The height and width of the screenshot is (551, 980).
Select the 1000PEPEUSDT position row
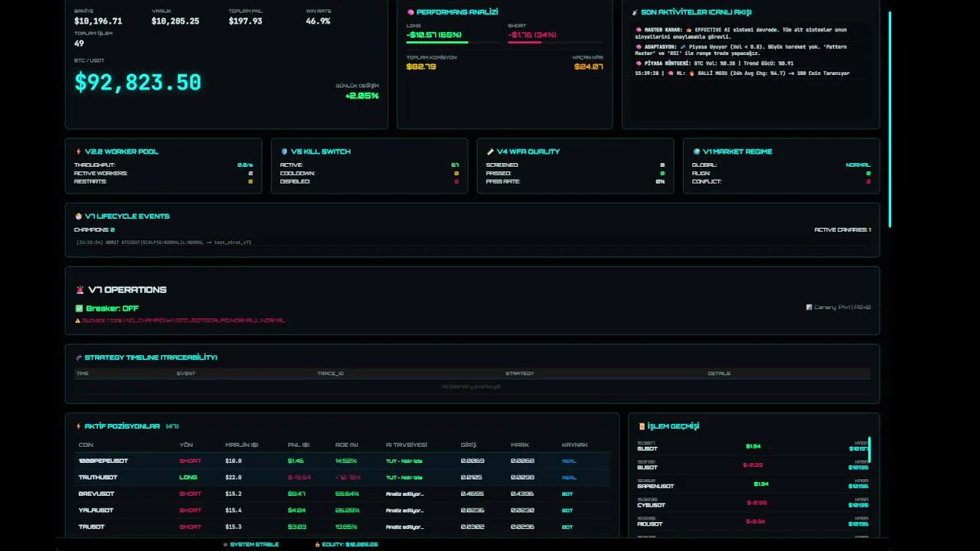point(343,461)
